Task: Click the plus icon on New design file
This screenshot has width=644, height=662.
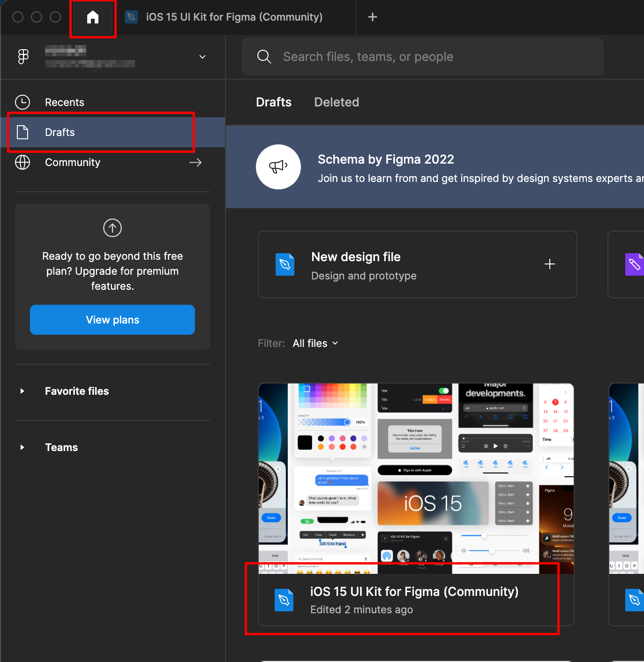Action: (550, 264)
